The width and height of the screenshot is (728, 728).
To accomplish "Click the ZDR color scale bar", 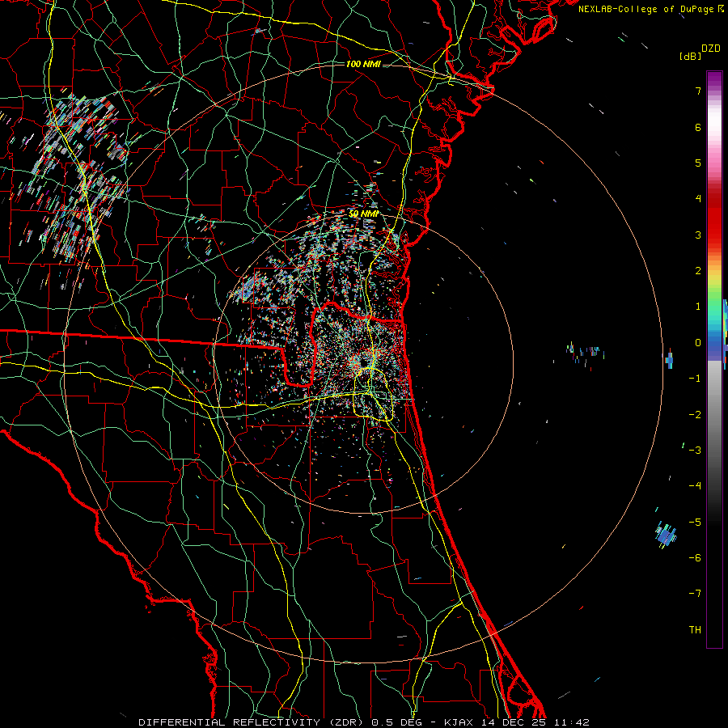I will [714, 359].
